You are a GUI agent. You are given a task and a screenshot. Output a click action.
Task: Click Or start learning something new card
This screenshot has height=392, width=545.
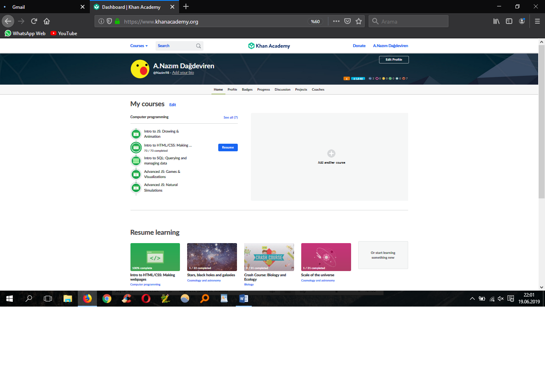coord(383,255)
